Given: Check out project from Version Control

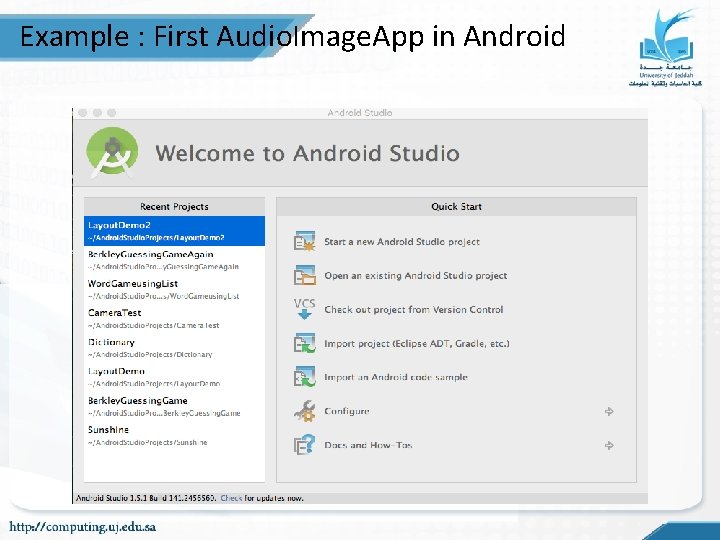Looking at the screenshot, I should click(x=414, y=309).
